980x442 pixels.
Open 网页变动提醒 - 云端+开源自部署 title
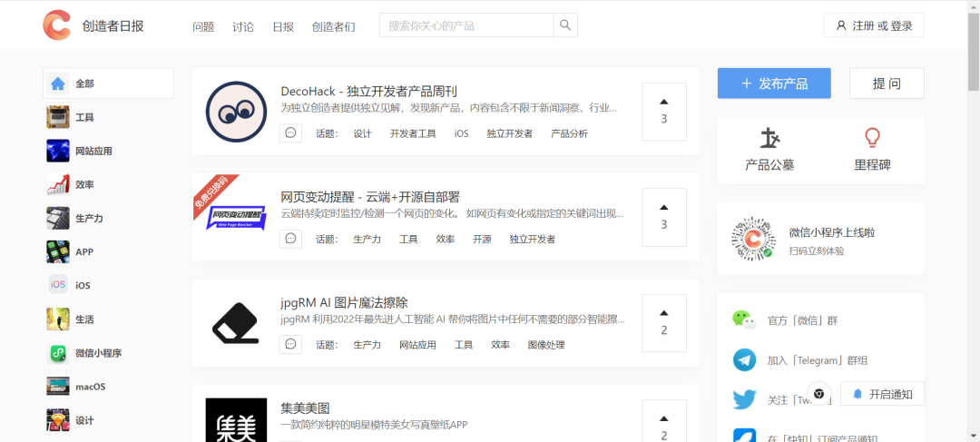(370, 197)
